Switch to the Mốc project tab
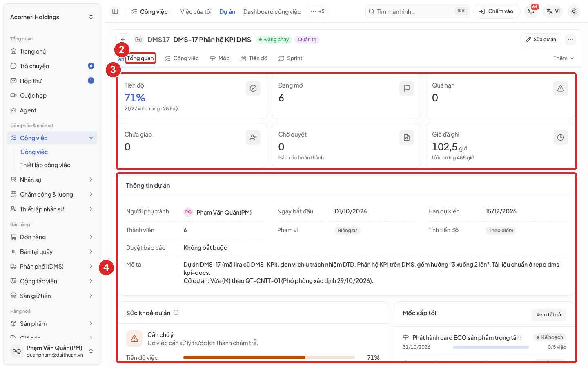588x368 pixels. [x=220, y=58]
